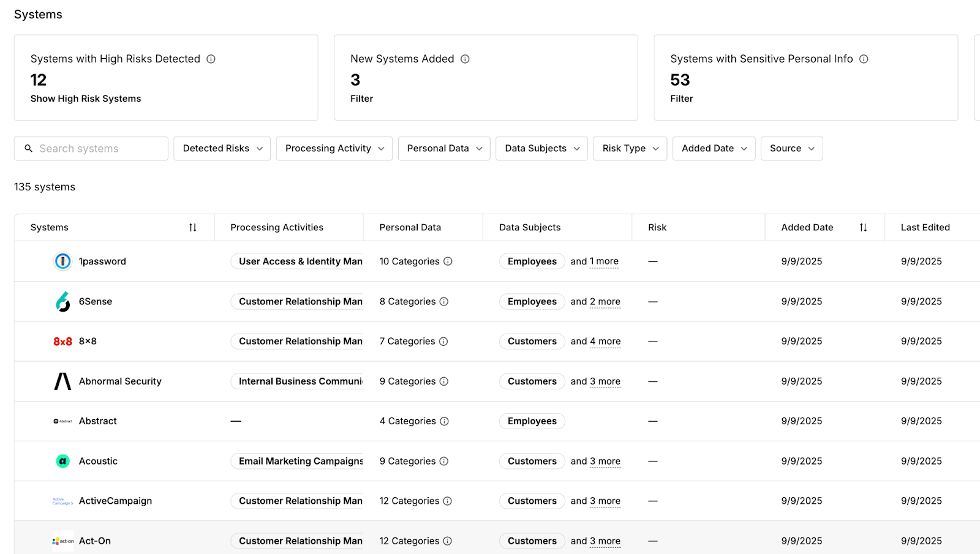This screenshot has height=554, width=980.
Task: Click the 6Sense logo icon
Action: point(62,301)
